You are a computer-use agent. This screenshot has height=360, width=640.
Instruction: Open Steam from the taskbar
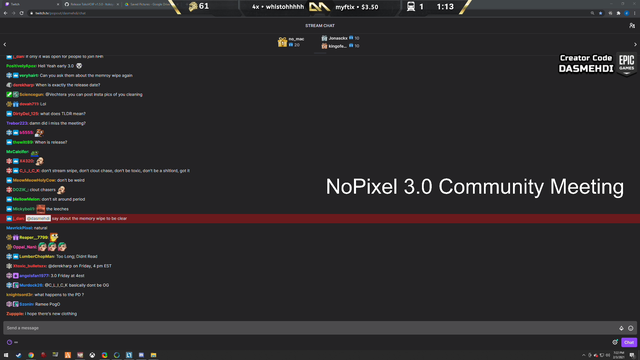pos(18,355)
